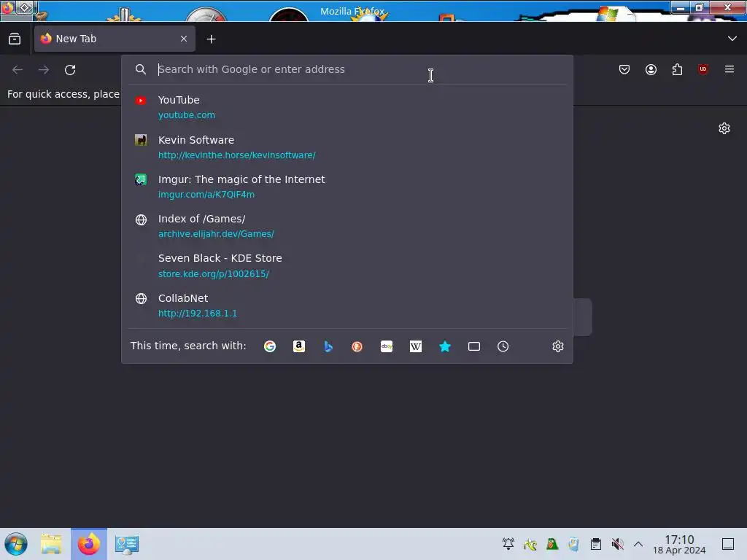The height and width of the screenshot is (560, 747).
Task: Open the Firefox application menu
Action: coord(729,69)
